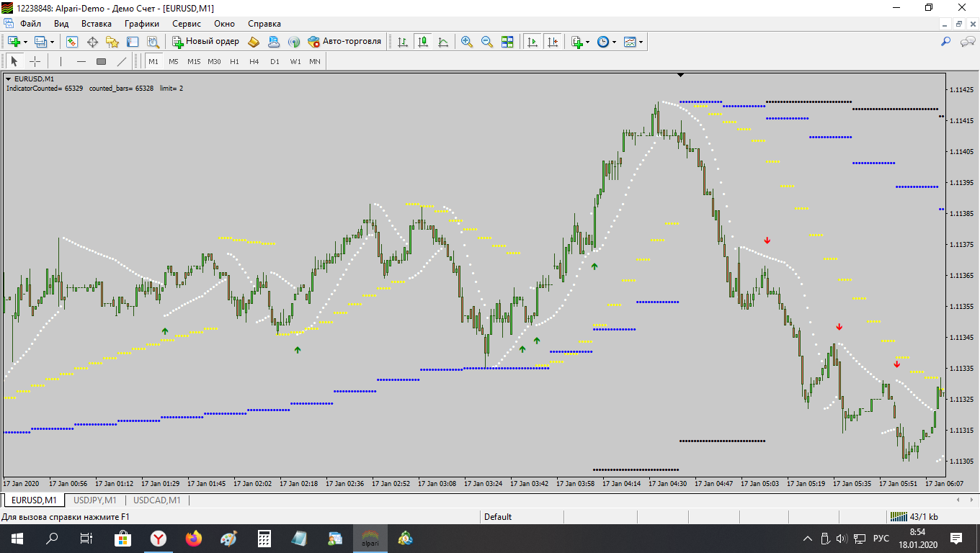The height and width of the screenshot is (553, 980).
Task: Click the Новый ордер button
Action: pos(205,42)
